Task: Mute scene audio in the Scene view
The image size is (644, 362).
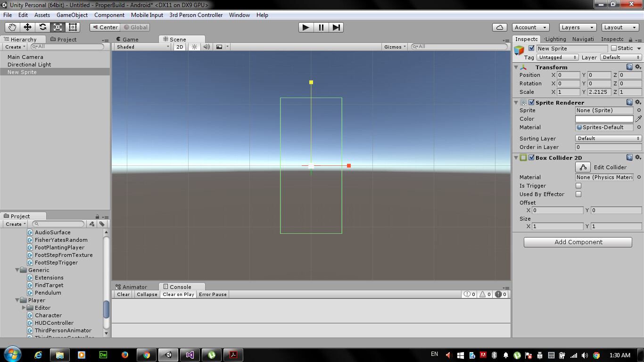Action: pos(206,47)
